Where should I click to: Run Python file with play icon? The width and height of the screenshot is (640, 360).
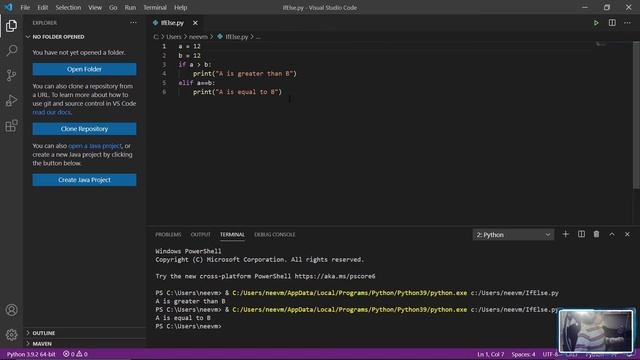pyautogui.click(x=596, y=23)
